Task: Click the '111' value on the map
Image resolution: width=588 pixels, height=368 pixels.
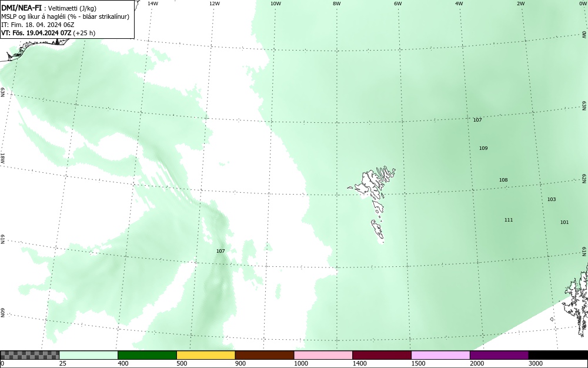Action: [509, 220]
